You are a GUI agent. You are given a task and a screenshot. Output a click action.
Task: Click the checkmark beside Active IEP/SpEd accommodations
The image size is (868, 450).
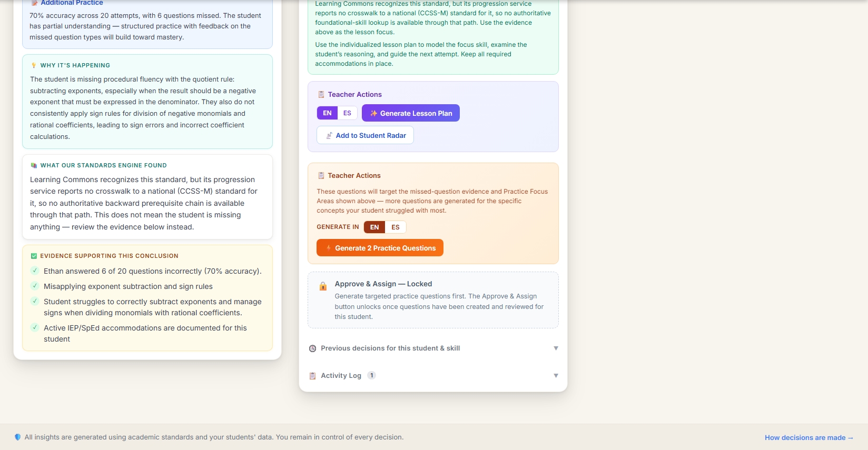click(35, 327)
